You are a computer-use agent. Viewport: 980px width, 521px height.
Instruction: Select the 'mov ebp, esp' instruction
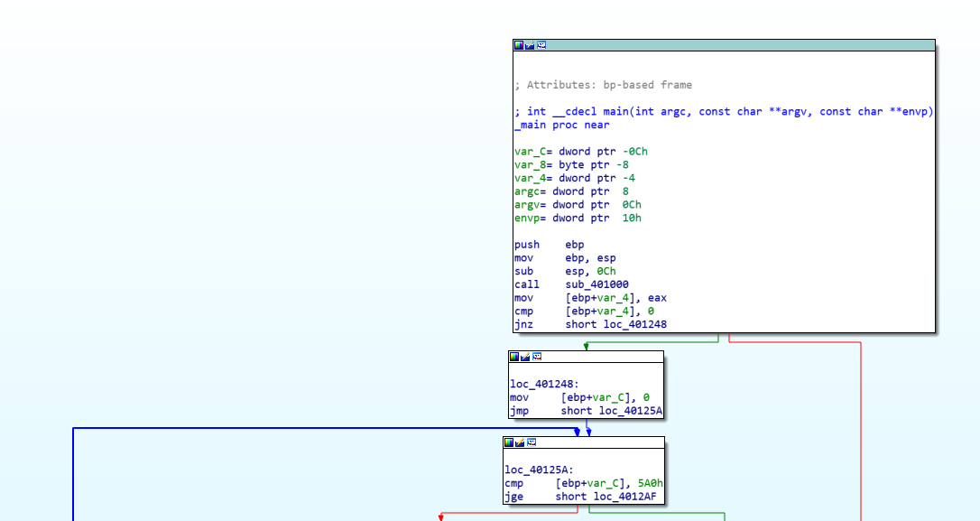click(x=565, y=257)
